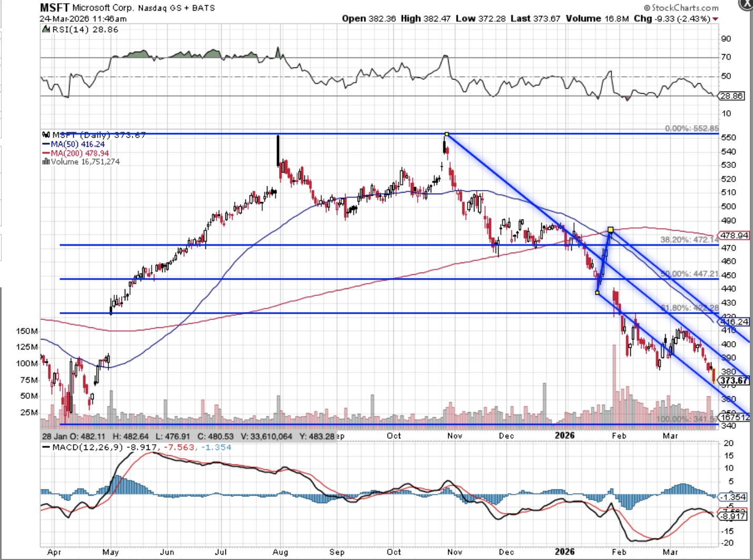Click the Aug label on the time axis
753x560 pixels.
point(280,552)
